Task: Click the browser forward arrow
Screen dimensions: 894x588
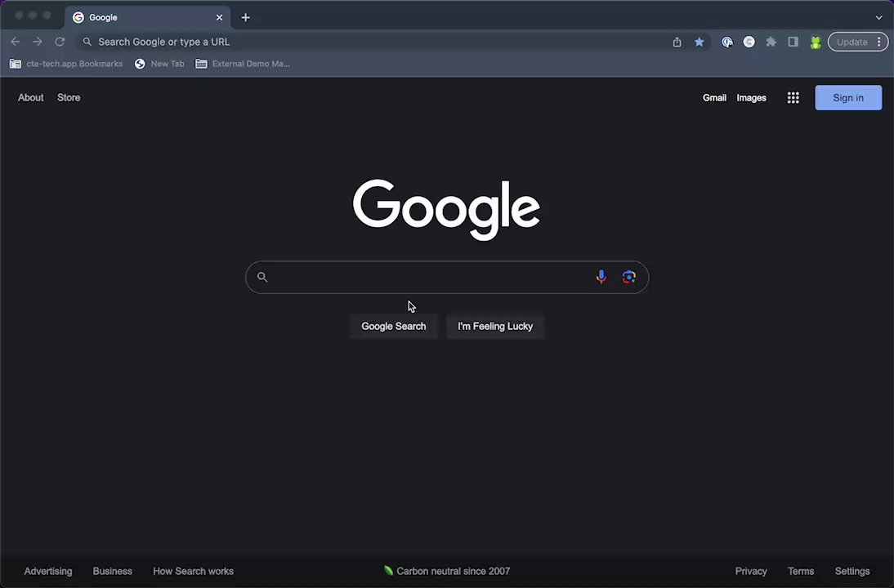Action: pos(37,42)
